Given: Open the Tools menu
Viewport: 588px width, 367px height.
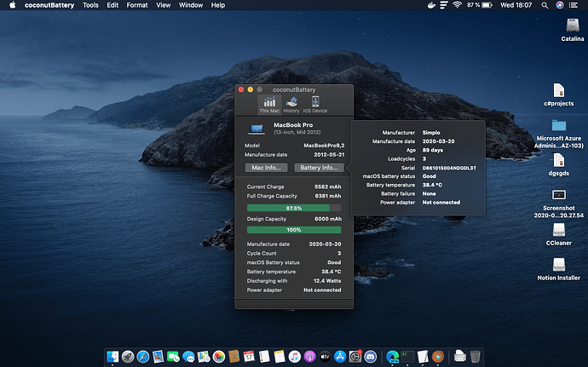Looking at the screenshot, I should (90, 5).
